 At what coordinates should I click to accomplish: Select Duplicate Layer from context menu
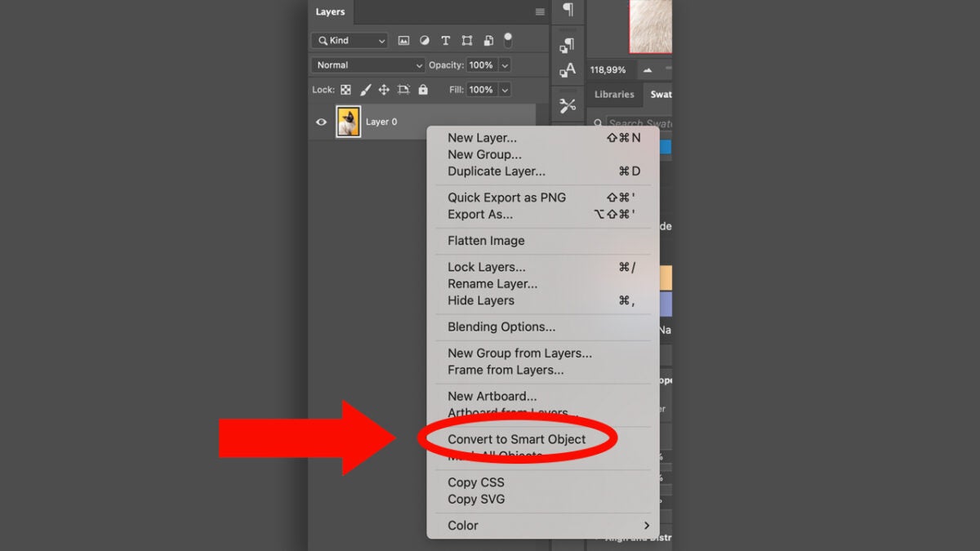(496, 171)
